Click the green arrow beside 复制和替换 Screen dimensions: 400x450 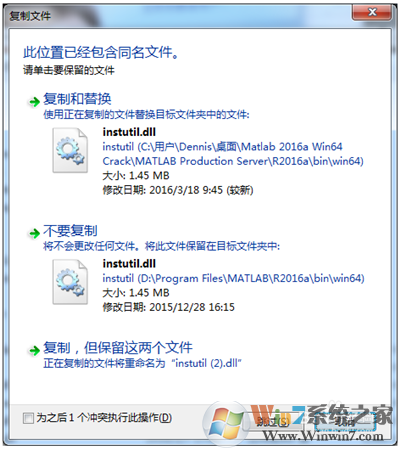(34, 101)
